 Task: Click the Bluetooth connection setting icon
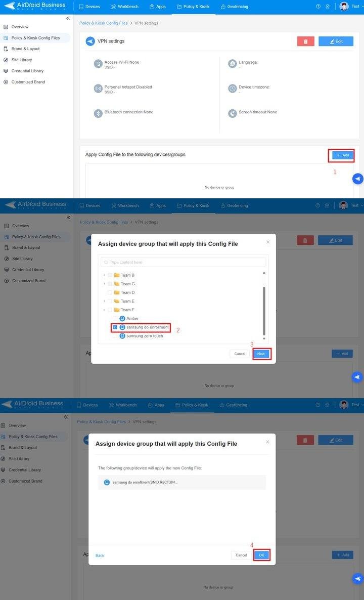click(x=98, y=114)
